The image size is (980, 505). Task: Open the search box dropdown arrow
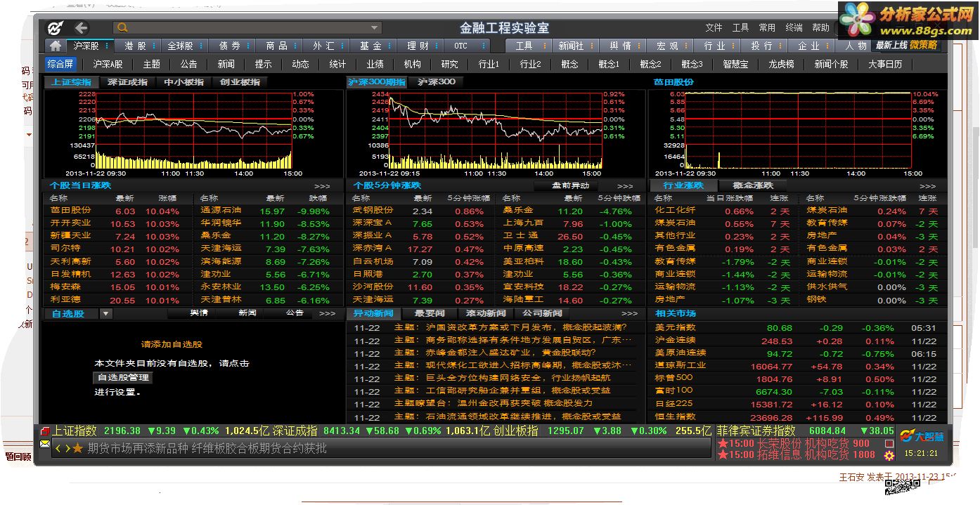pos(375,28)
